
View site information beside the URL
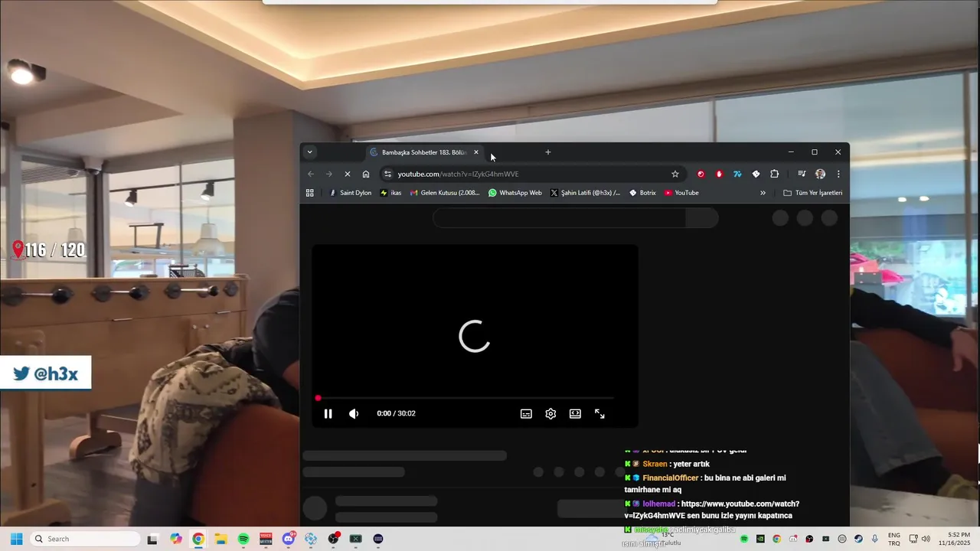(x=388, y=174)
